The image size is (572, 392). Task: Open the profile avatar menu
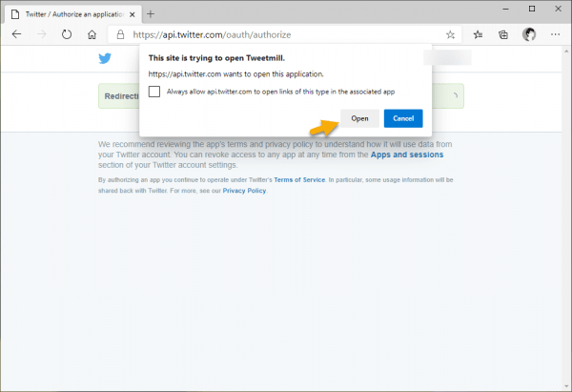click(x=529, y=34)
